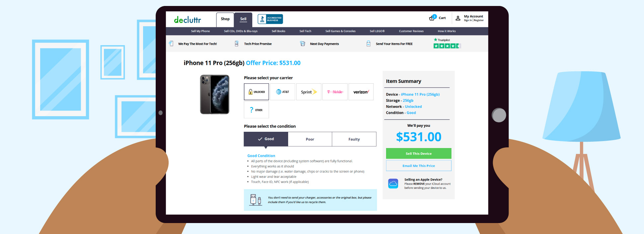Viewport: 644px width, 234px height.
Task: Open How it Works page
Action: [x=447, y=31]
